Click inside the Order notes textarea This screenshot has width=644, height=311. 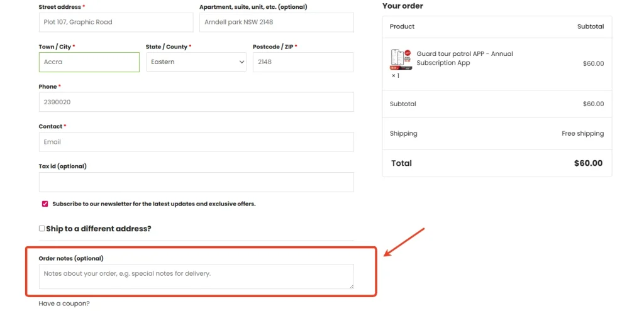[x=196, y=276]
